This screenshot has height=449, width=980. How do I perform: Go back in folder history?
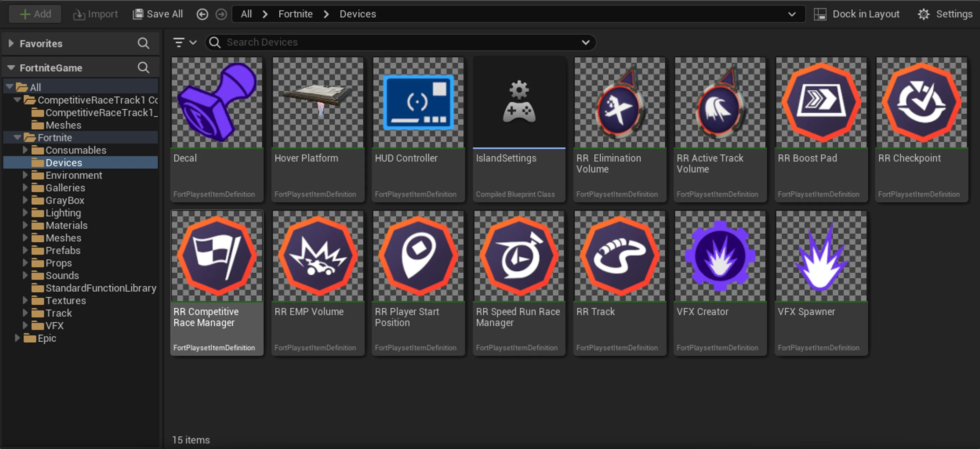tap(202, 14)
